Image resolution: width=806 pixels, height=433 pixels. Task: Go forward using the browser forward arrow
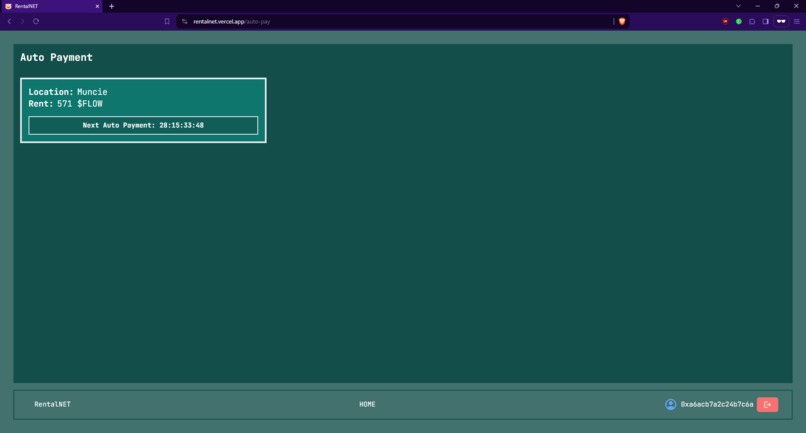[22, 22]
